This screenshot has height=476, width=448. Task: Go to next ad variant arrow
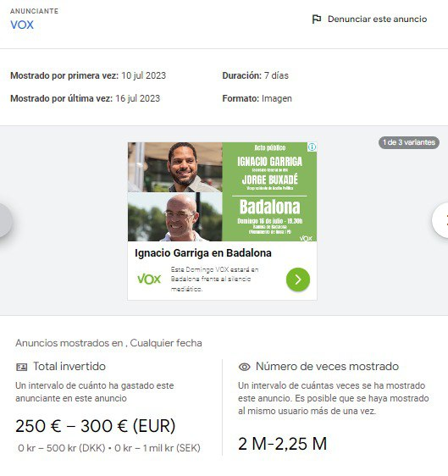point(440,220)
